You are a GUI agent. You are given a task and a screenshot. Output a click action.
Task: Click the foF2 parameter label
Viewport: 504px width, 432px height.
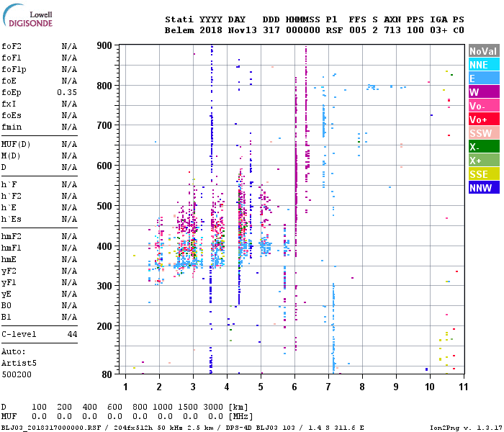[12, 46]
